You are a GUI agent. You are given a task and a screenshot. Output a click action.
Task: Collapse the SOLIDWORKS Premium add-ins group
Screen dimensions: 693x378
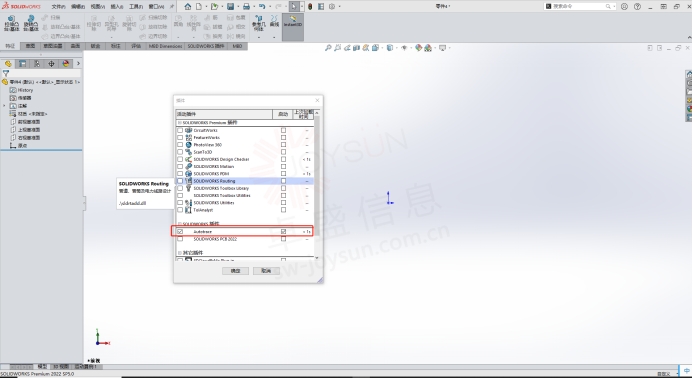point(179,122)
